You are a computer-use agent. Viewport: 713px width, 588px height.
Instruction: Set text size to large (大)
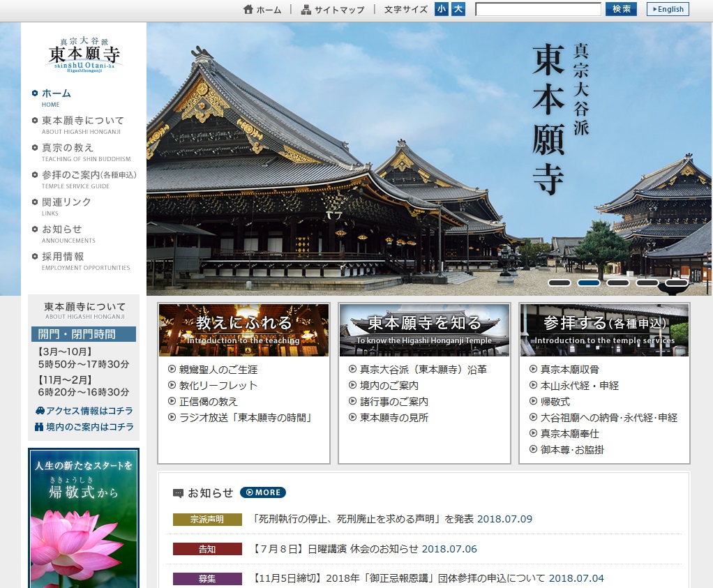[458, 9]
